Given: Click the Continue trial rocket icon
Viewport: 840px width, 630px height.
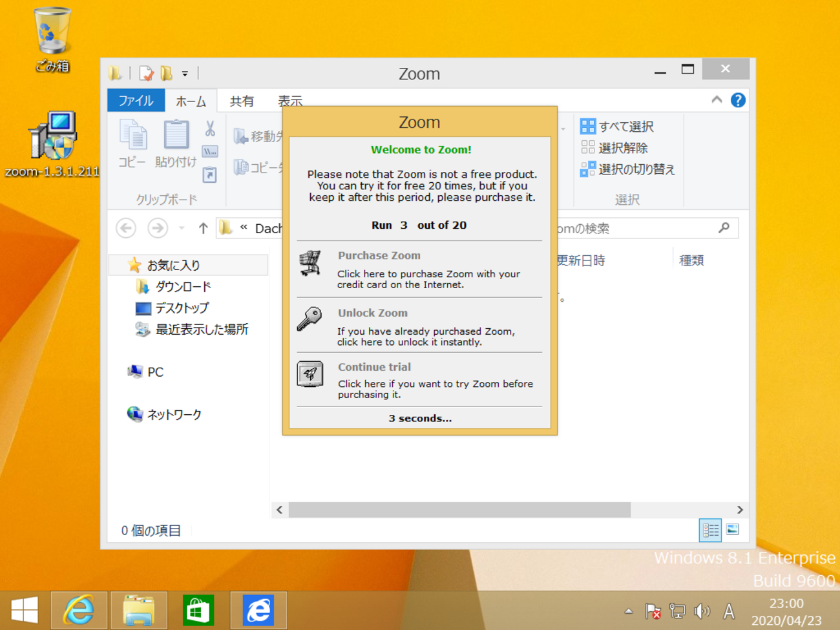Looking at the screenshot, I should (310, 374).
